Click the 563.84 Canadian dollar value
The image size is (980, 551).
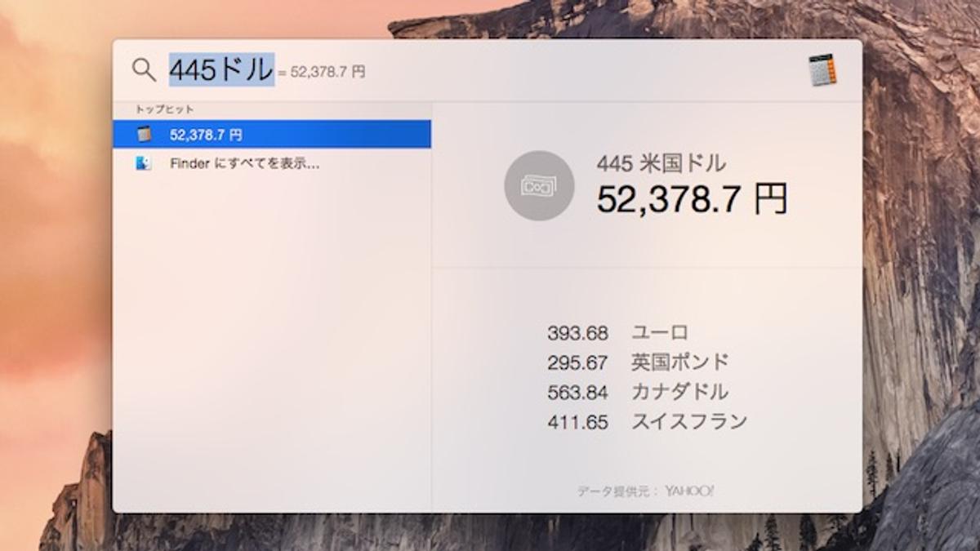point(578,393)
